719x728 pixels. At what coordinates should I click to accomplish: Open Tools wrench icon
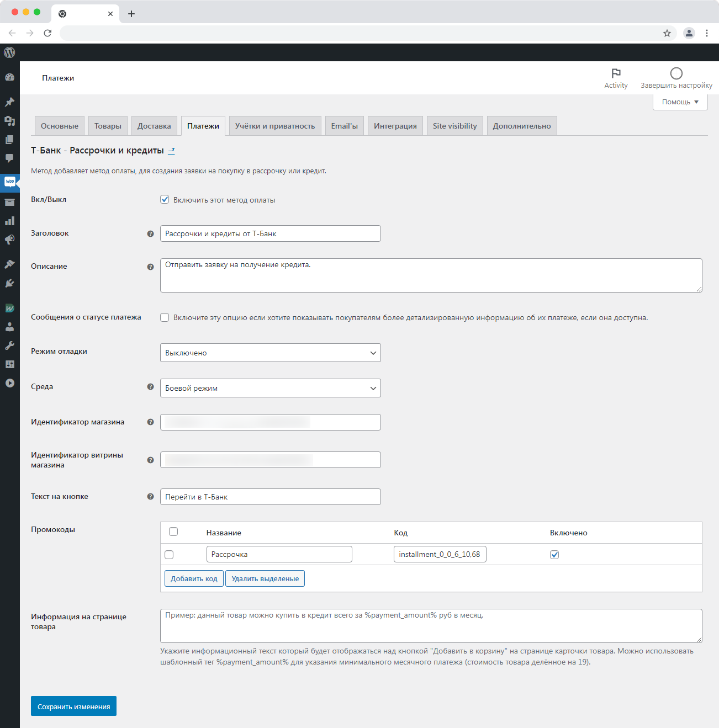pos(9,346)
